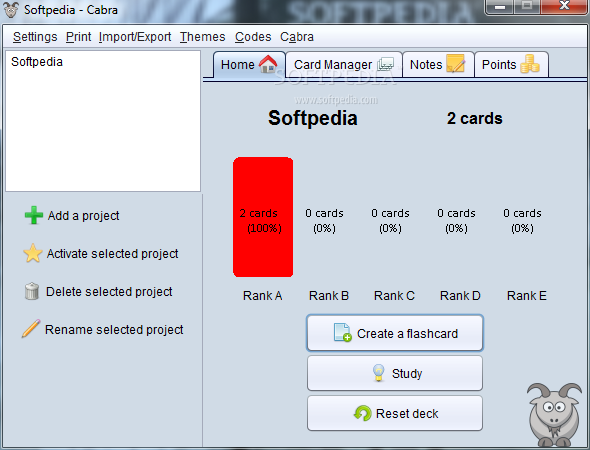590x450 pixels.
Task: Click the 2 cards deck count heading
Action: pyautogui.click(x=474, y=119)
